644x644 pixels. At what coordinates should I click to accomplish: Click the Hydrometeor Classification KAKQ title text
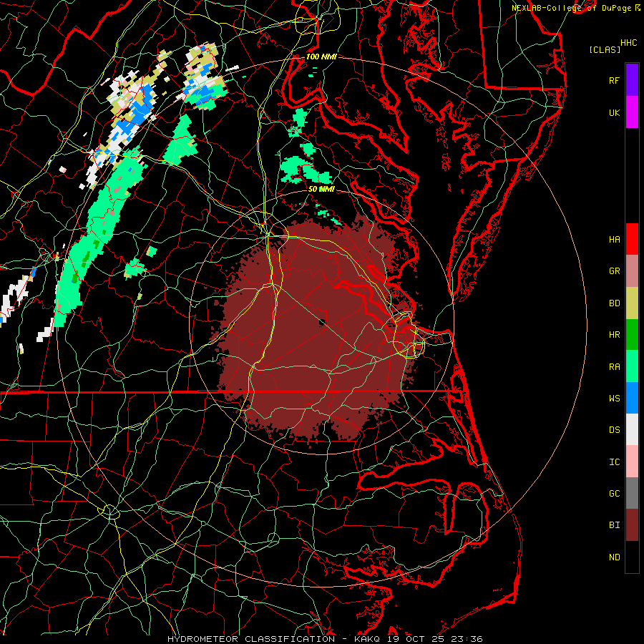click(x=325, y=639)
